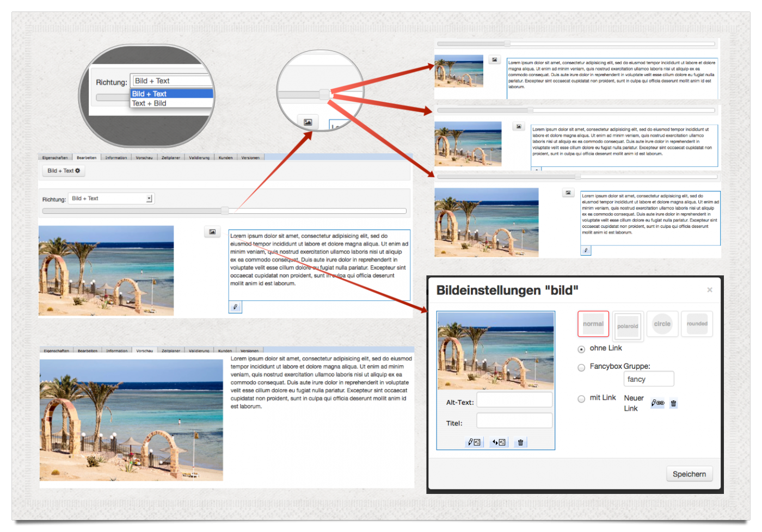762x532 pixels.
Task: Select 'Text + Bild' in the magnified dropdown list
Action: 149,103
